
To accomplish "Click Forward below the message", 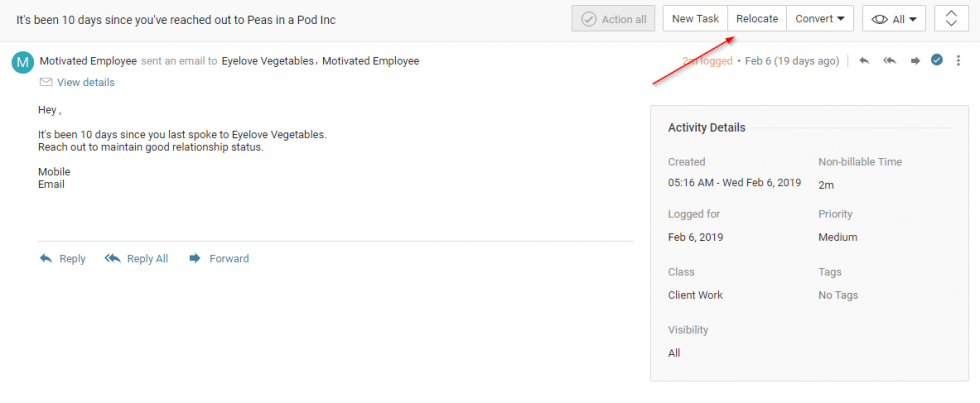I will coord(219,259).
